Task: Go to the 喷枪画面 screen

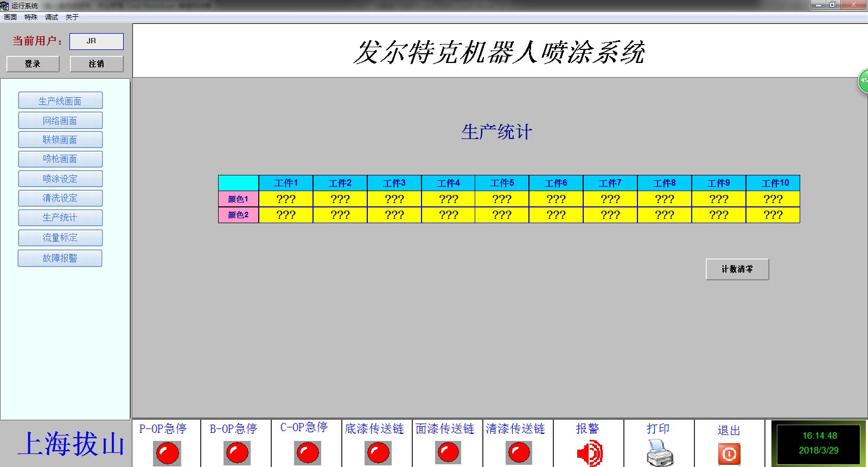Action: pyautogui.click(x=60, y=159)
